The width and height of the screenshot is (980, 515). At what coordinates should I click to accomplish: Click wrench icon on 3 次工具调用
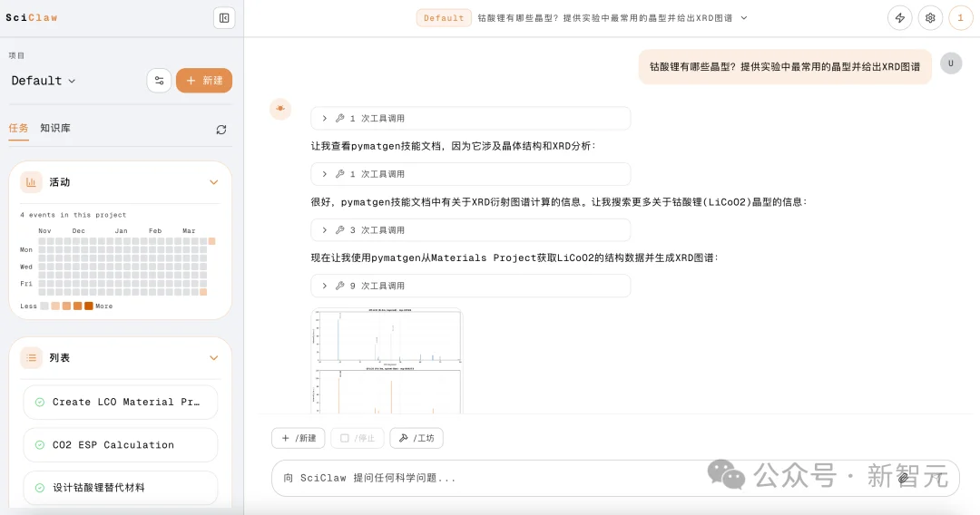pyautogui.click(x=340, y=229)
